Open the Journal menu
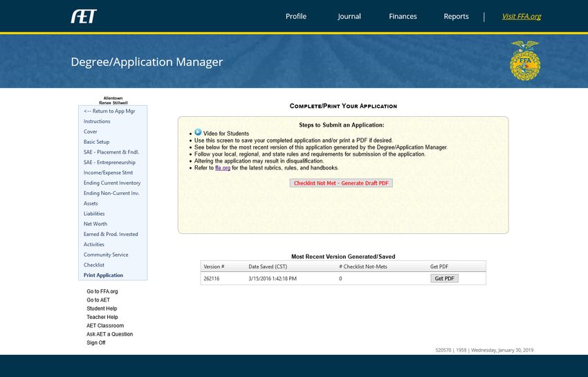The width and height of the screenshot is (588, 377). click(x=349, y=17)
